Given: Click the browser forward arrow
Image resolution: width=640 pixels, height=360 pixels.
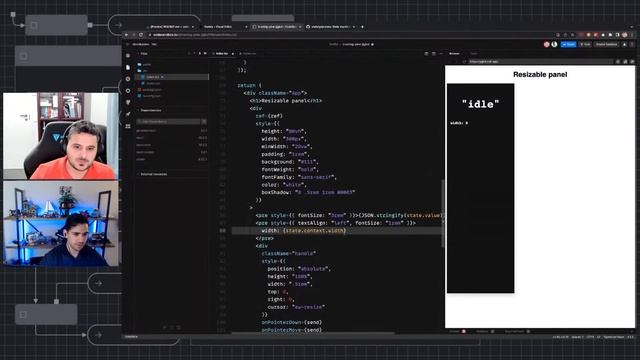Looking at the screenshot, I should 133,35.
